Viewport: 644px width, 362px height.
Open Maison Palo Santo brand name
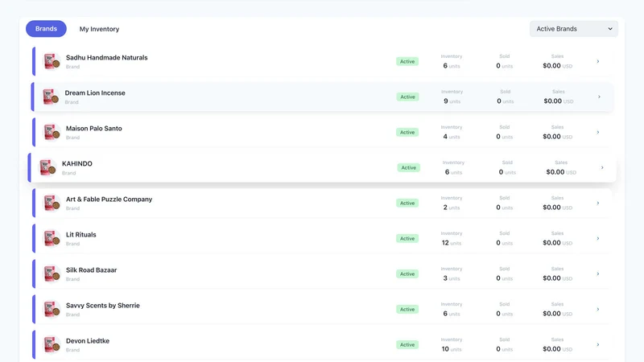pyautogui.click(x=94, y=129)
